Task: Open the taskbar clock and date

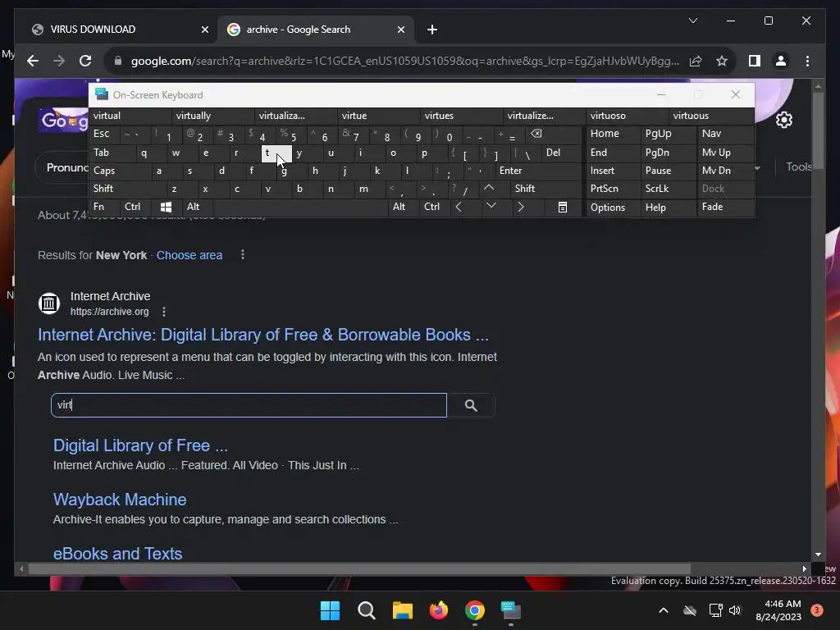Action: pyautogui.click(x=778, y=610)
